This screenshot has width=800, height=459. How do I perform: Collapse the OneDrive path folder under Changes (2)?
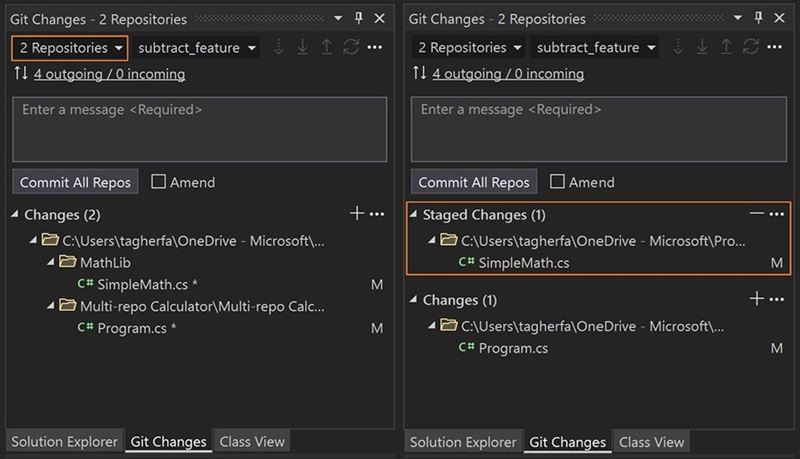(33, 240)
